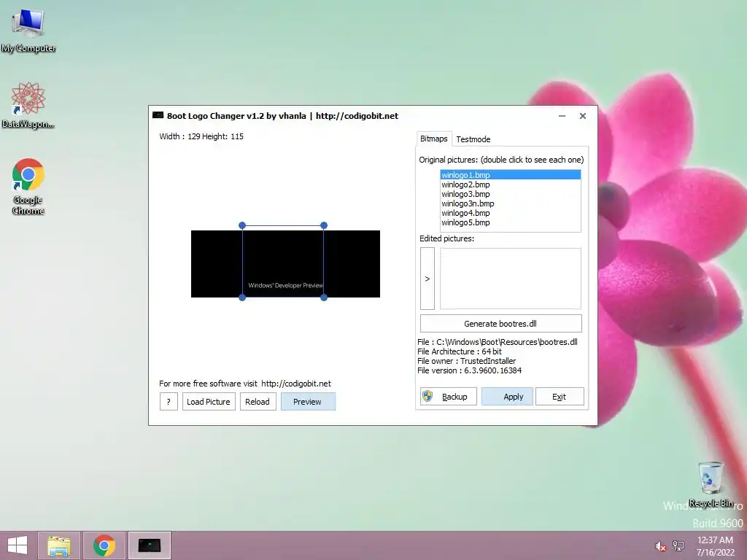Viewport: 747px width, 560px height.
Task: Select winlogo2.bmp in the list
Action: click(x=510, y=184)
